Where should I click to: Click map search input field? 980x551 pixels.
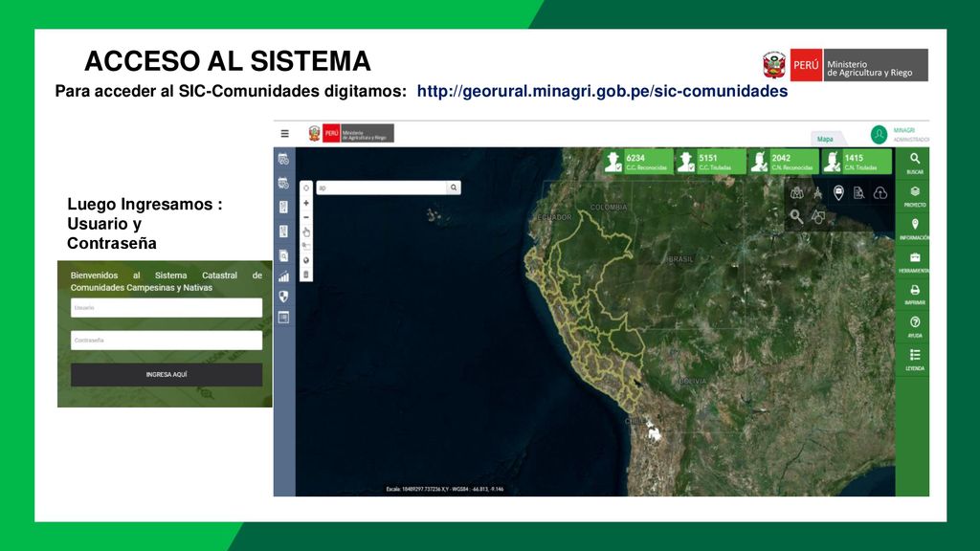[381, 187]
